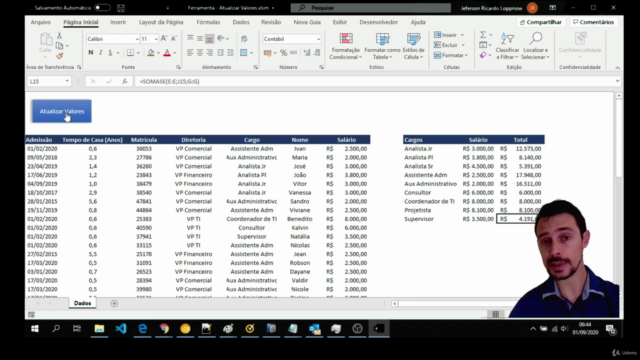Open Estilos de Célula gallery
640x360 pixels.
(413, 46)
